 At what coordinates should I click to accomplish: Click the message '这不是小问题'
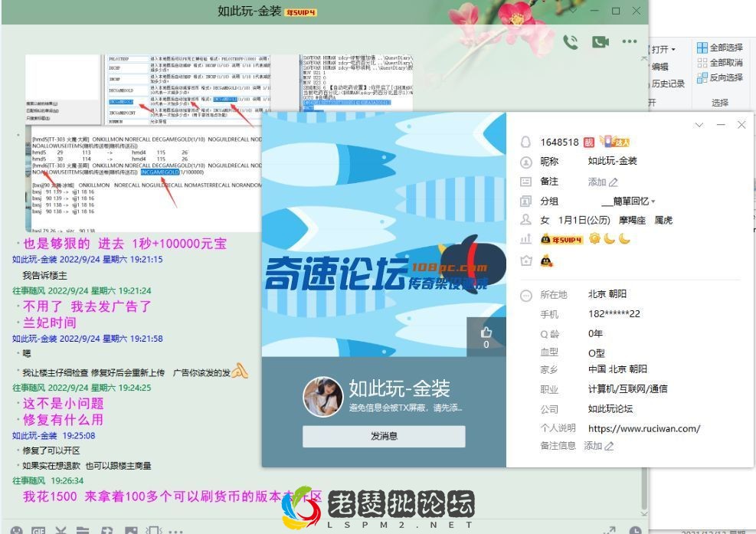tap(63, 403)
